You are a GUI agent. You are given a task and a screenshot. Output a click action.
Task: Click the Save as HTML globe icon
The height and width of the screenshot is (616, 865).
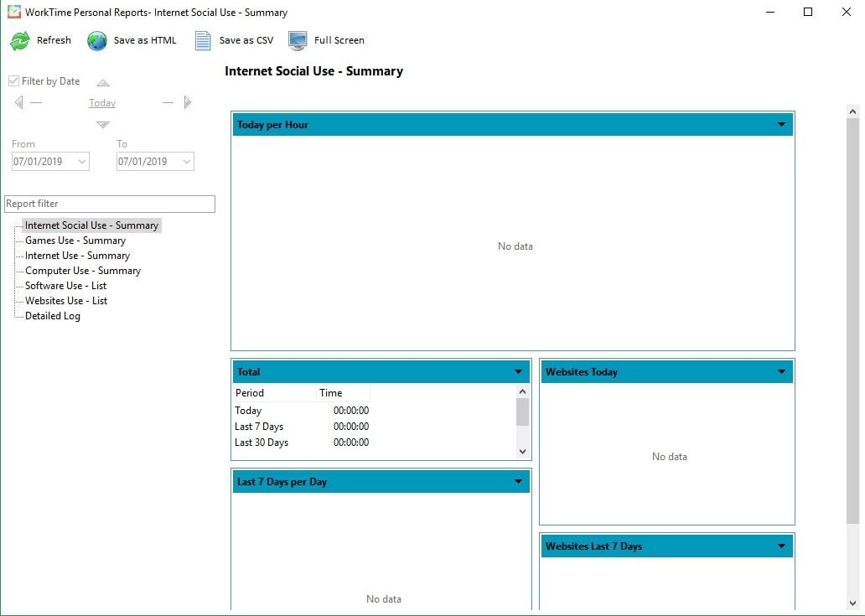[x=97, y=40]
